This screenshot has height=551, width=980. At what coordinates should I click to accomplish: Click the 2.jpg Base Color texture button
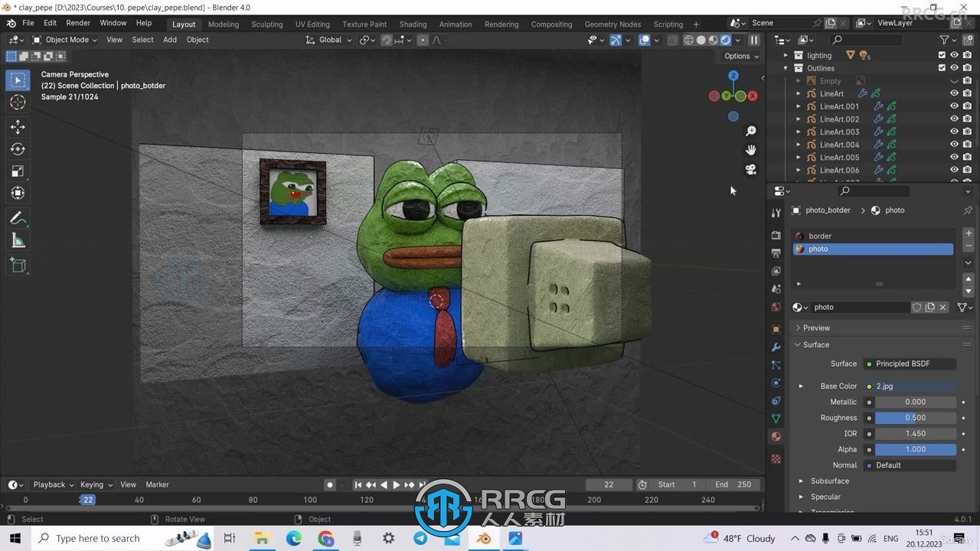pyautogui.click(x=910, y=386)
